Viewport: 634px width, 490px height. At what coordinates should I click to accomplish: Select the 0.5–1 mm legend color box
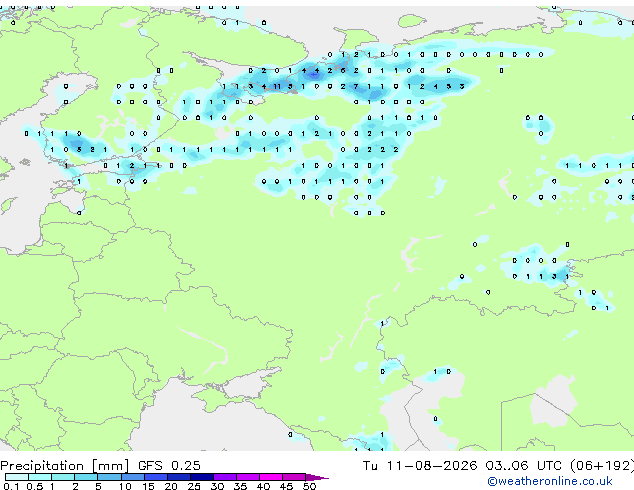click(40, 477)
